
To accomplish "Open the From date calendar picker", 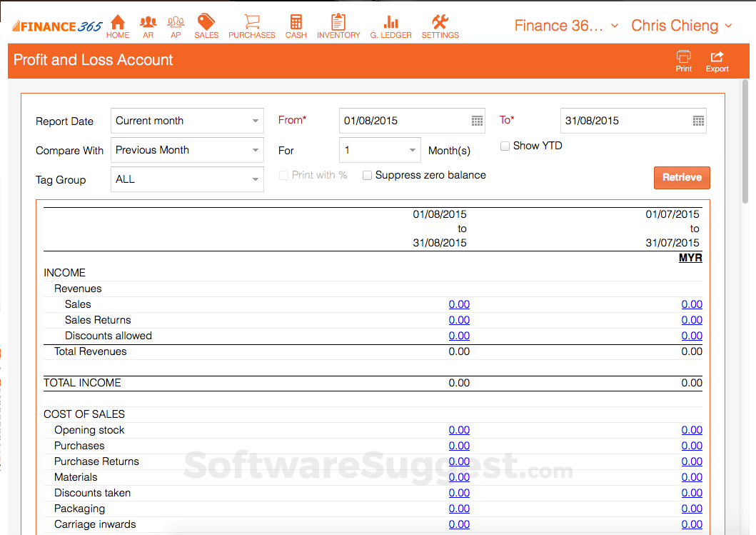I will click(477, 121).
